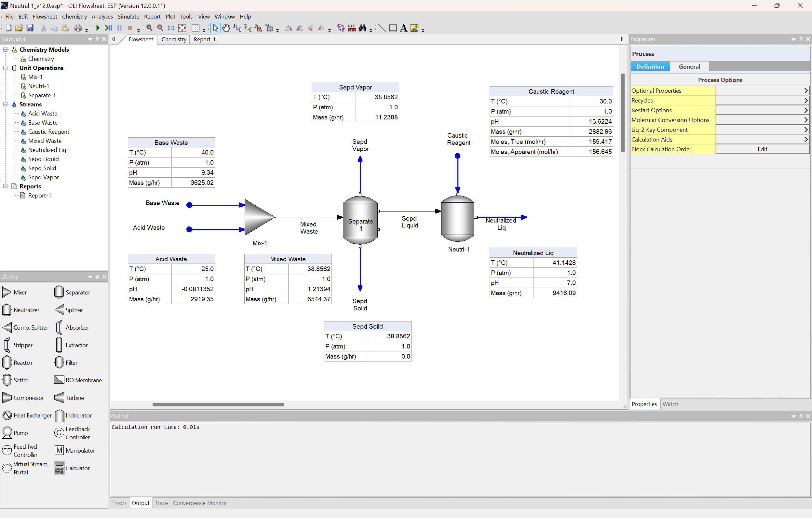Pin the Output panel

pyautogui.click(x=801, y=416)
